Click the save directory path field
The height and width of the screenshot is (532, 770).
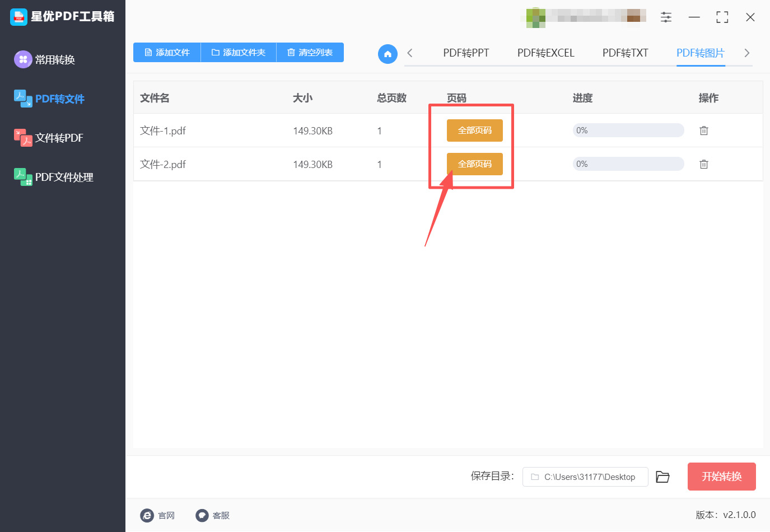pyautogui.click(x=585, y=477)
